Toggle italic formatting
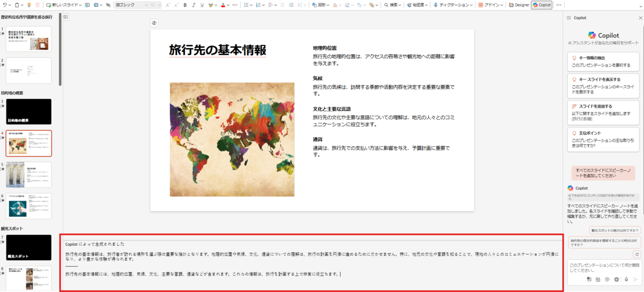The image size is (644, 292). point(194,5)
